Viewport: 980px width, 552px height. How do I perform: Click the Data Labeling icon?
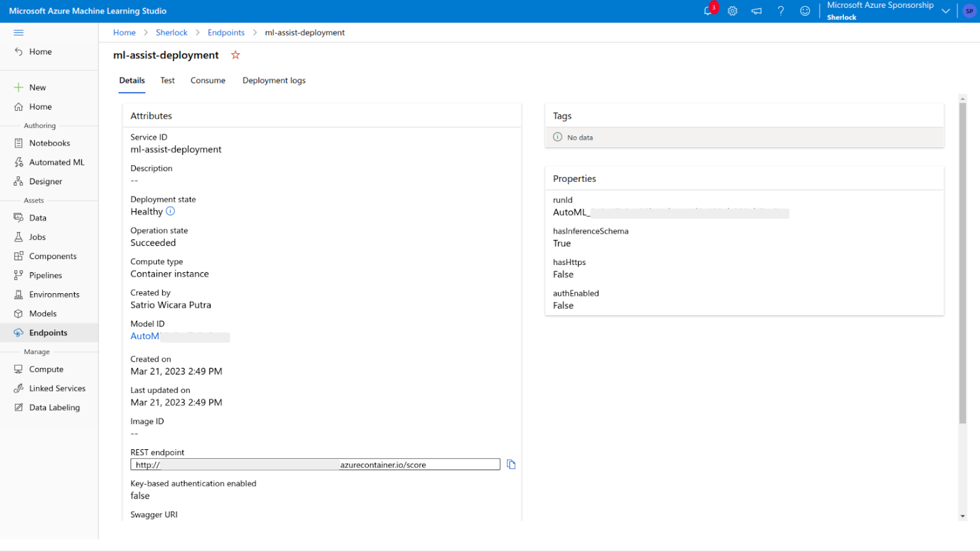[x=18, y=408]
